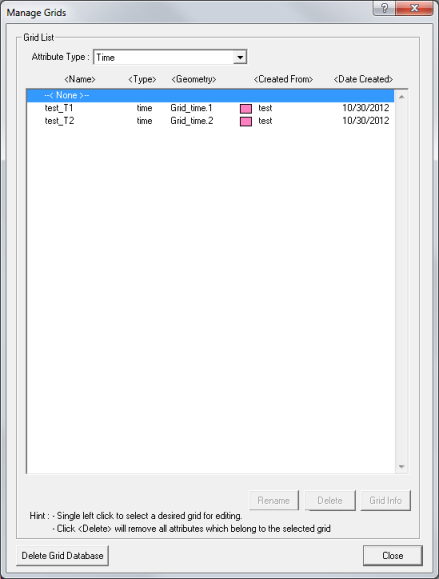Click the <Date Created> column header
Viewport: 439px width, 579px height.
click(363, 79)
